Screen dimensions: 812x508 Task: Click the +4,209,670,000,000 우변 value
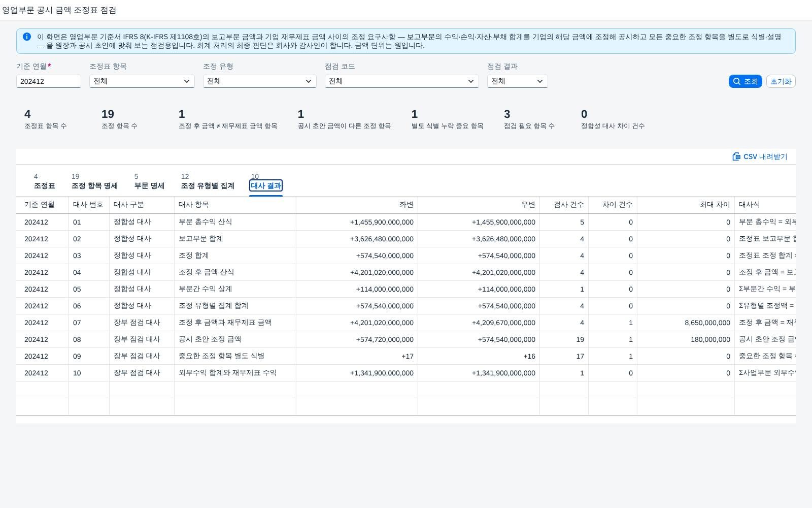tap(503, 323)
